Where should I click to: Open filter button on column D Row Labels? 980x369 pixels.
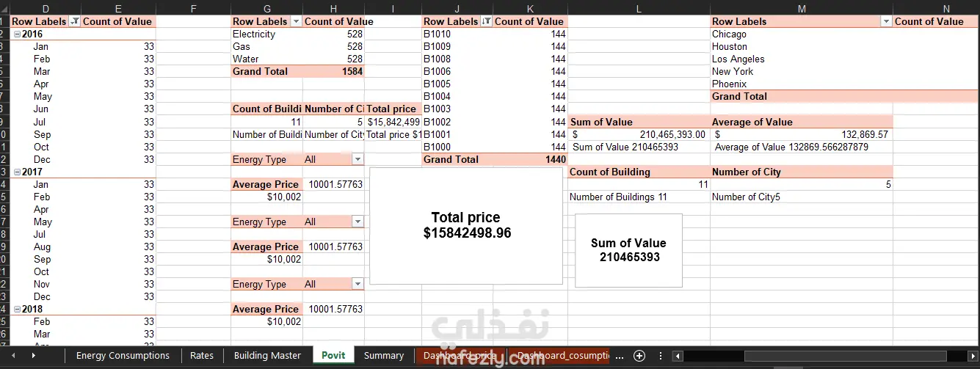pyautogui.click(x=74, y=21)
